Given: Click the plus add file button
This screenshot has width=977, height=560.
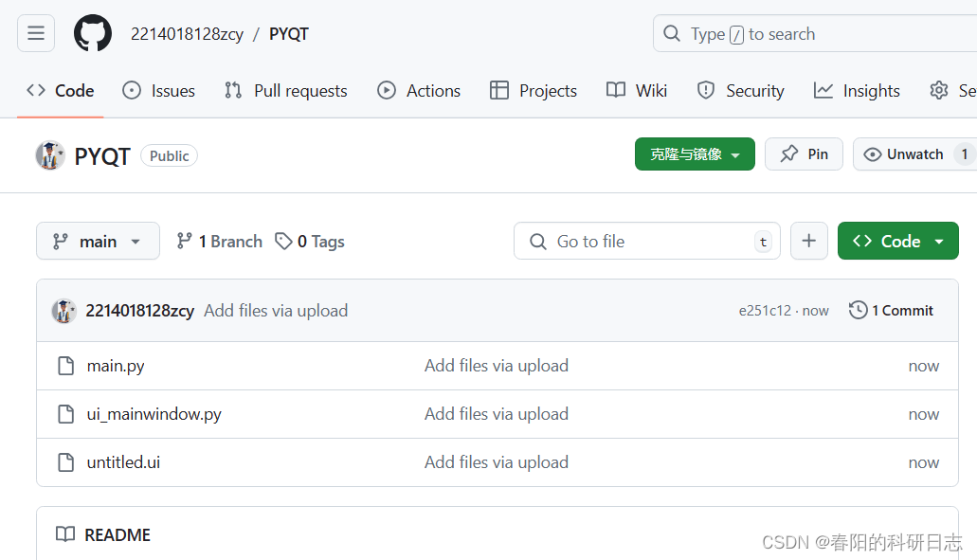Looking at the screenshot, I should point(808,241).
